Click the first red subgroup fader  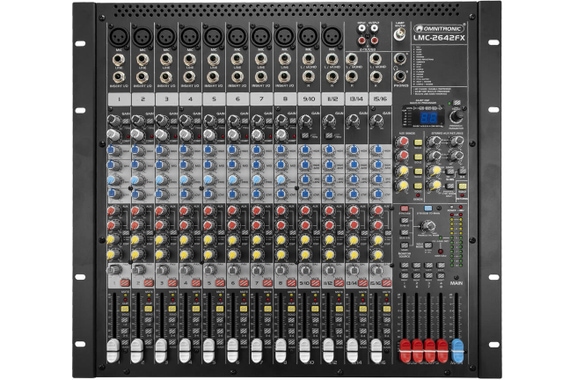tap(406, 351)
